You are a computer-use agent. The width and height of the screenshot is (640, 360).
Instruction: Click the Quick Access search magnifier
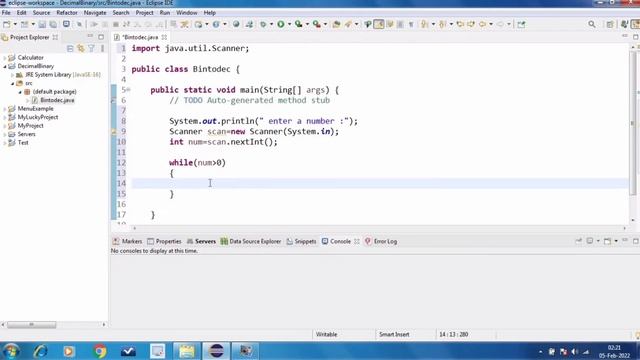[x=592, y=24]
